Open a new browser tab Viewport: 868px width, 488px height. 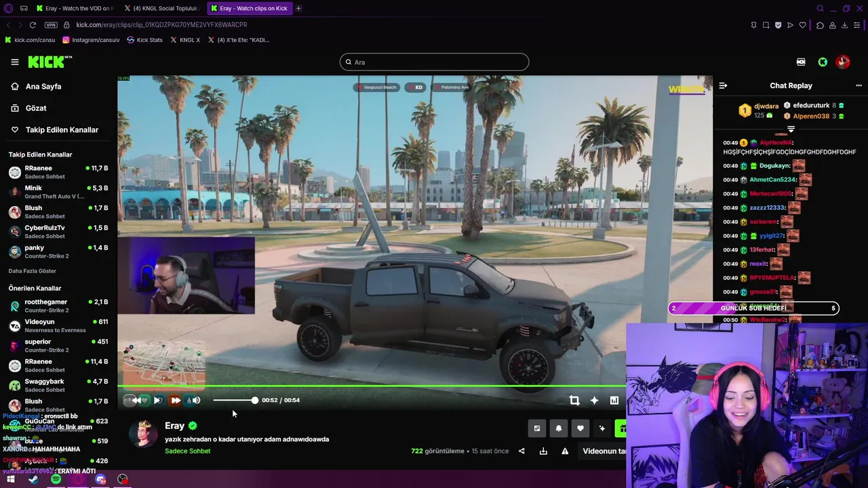[298, 8]
